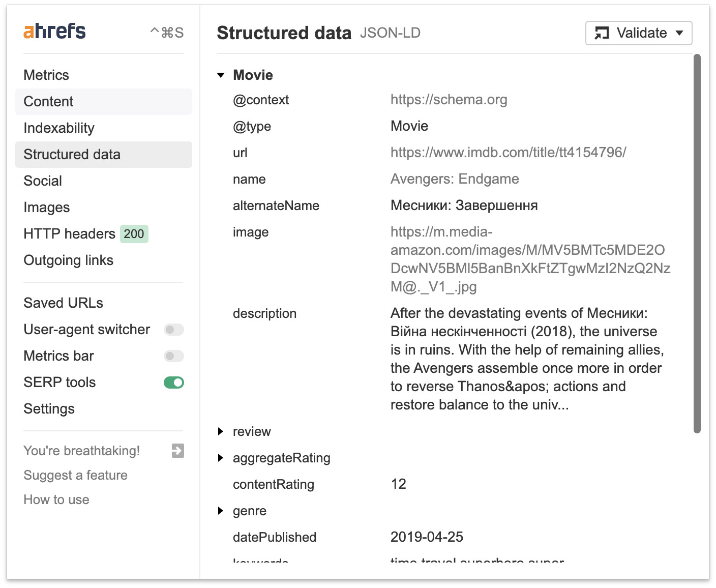Open the schema.org context link
This screenshot has width=716, height=588.
pos(449,100)
